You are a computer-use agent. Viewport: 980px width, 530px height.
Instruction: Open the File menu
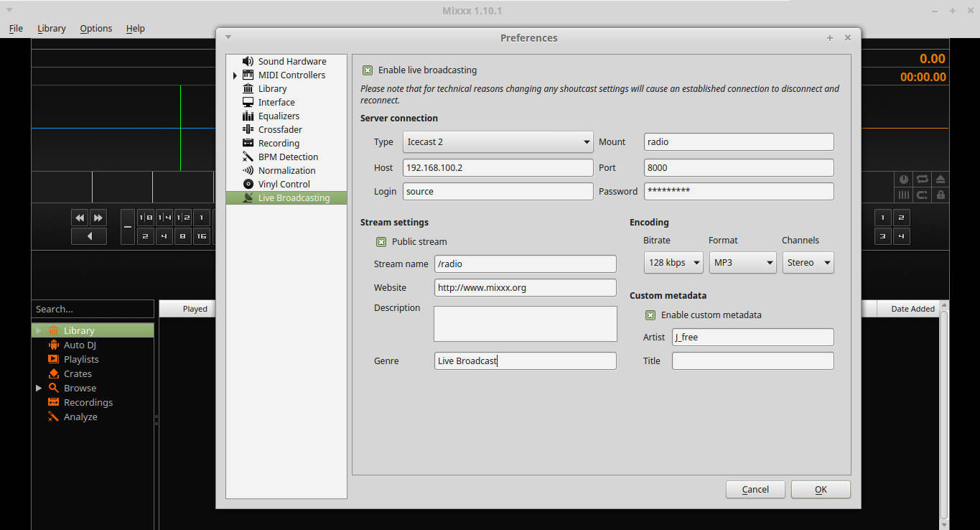coord(16,29)
